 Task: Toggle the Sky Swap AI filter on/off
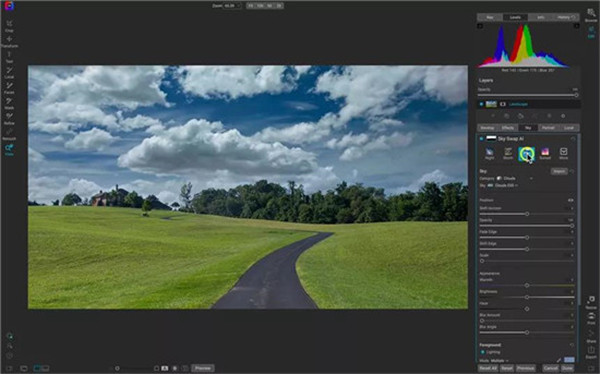[481, 139]
